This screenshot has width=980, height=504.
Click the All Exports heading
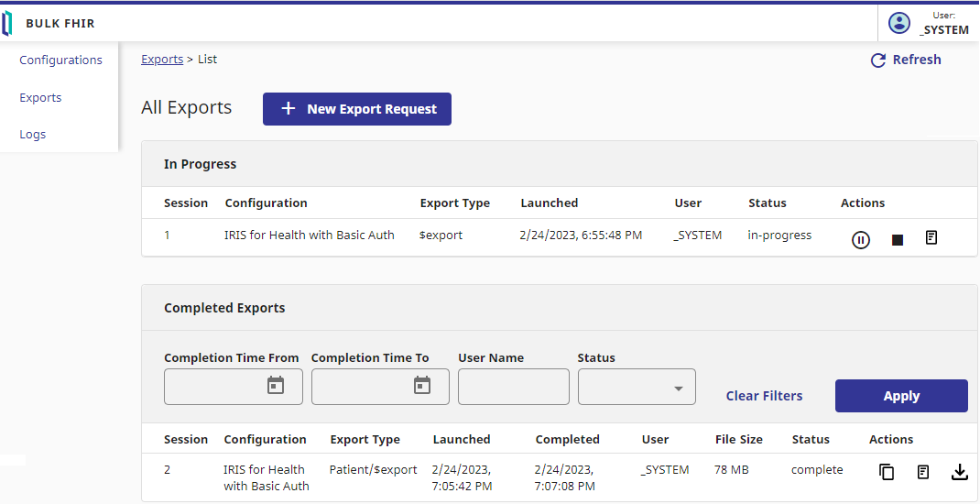pos(186,107)
